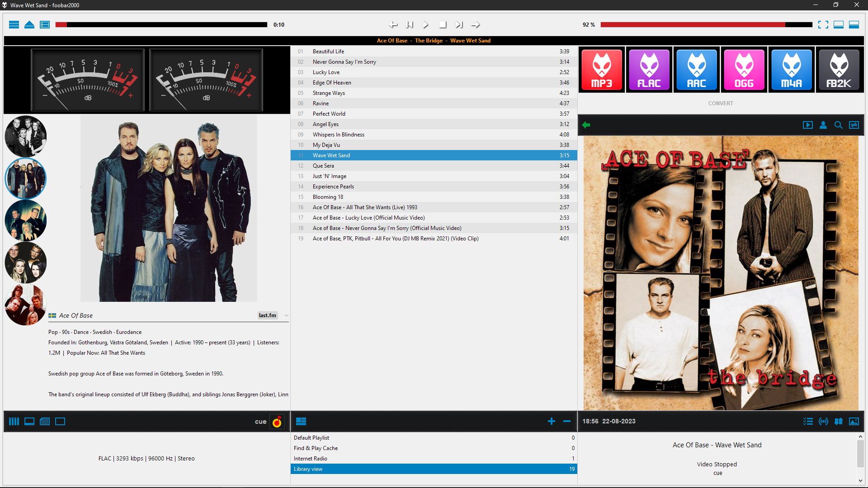Expand the last.fm source dropdown arrow

pyautogui.click(x=286, y=315)
